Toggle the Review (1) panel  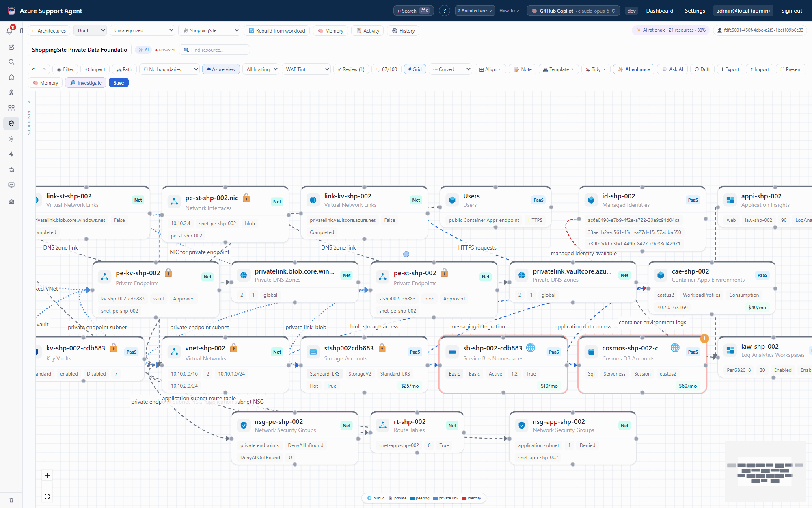(x=351, y=69)
